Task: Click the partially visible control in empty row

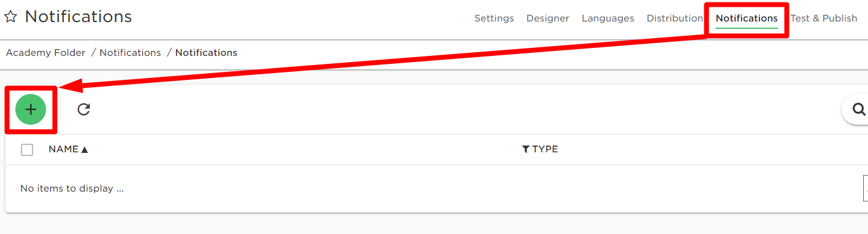Action: [x=865, y=188]
